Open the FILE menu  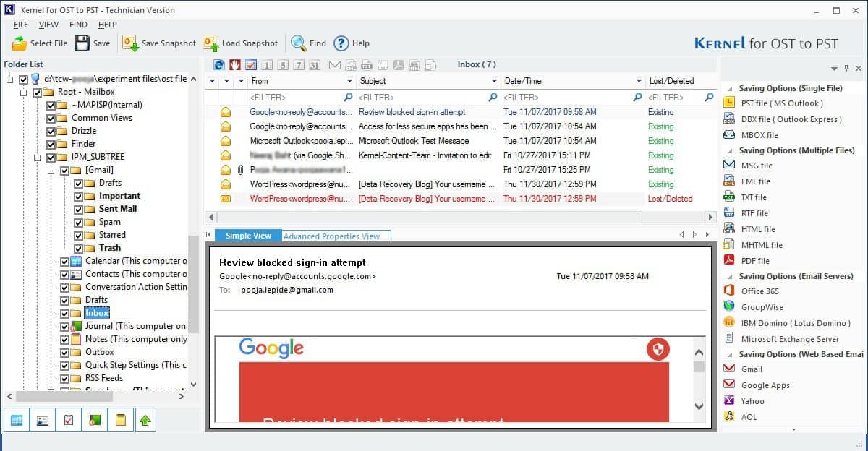(21, 25)
